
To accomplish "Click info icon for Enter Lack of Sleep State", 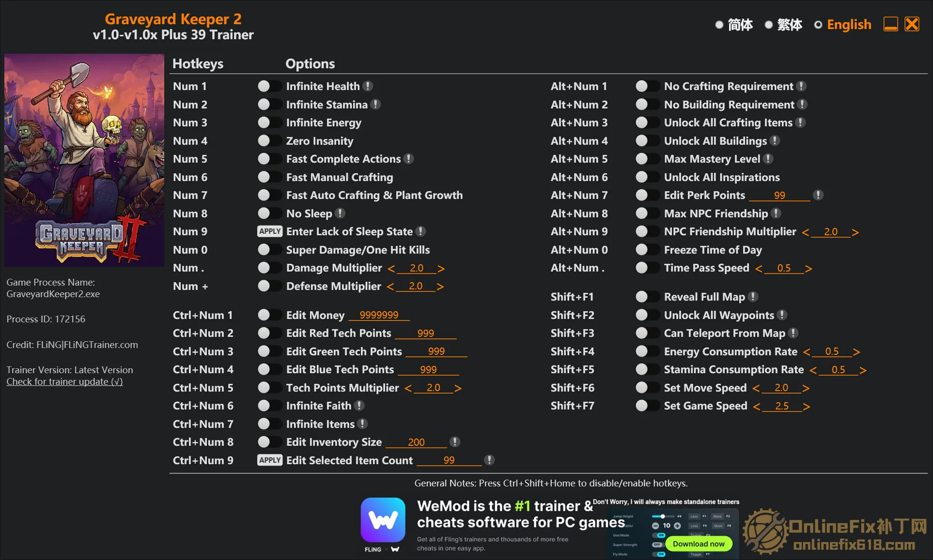I will (421, 231).
